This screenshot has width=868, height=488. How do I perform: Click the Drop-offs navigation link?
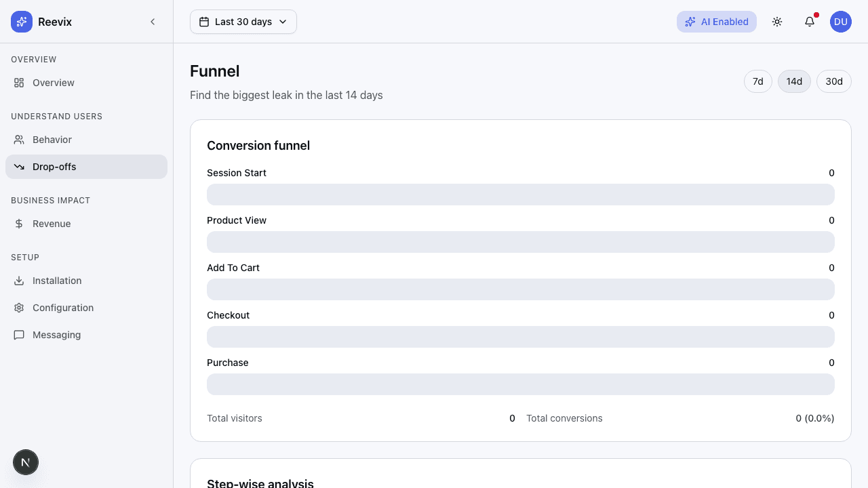point(54,167)
